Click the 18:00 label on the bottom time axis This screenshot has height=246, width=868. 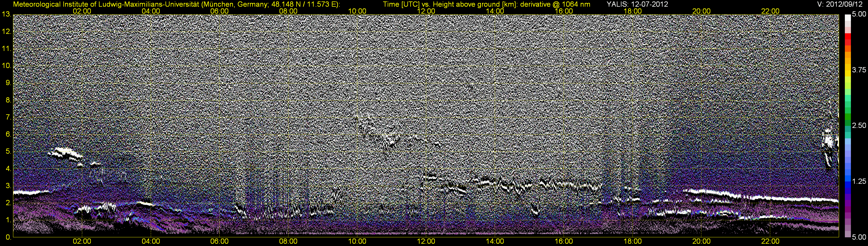632,242
